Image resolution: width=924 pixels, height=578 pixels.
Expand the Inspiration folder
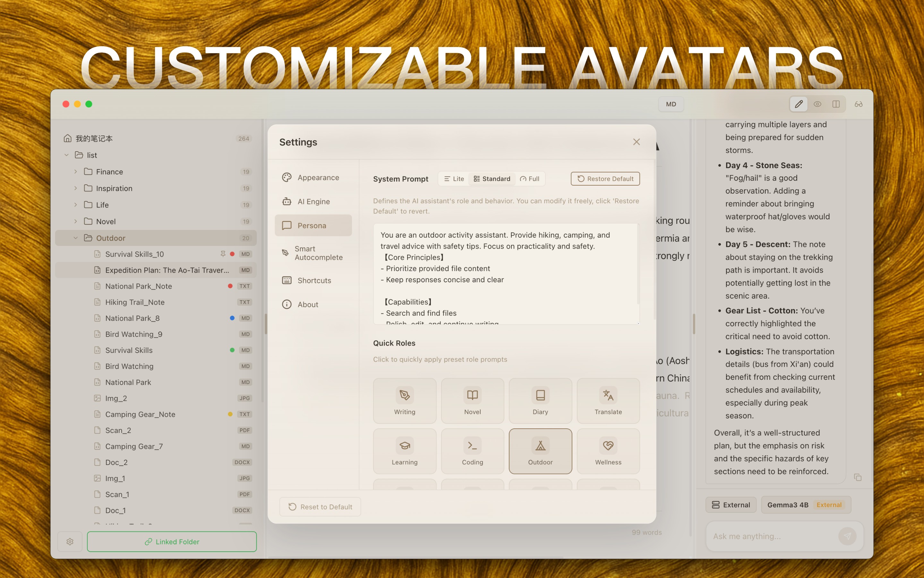click(x=76, y=188)
